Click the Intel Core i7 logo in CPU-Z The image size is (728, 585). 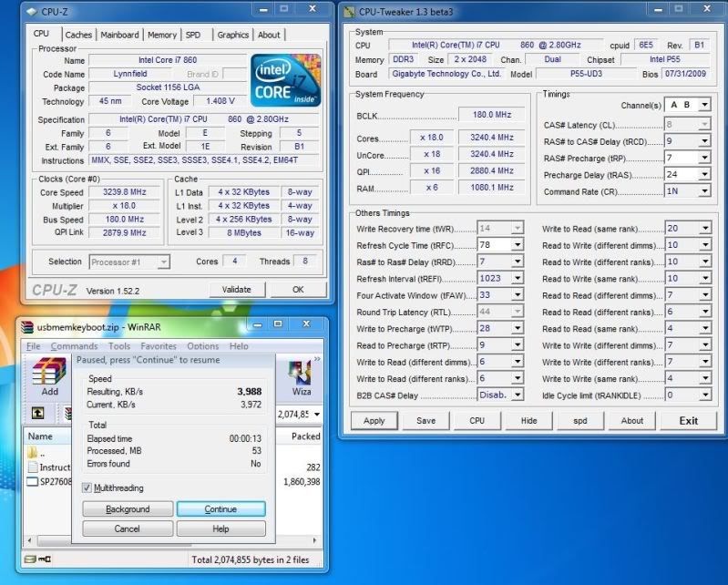pyautogui.click(x=285, y=80)
